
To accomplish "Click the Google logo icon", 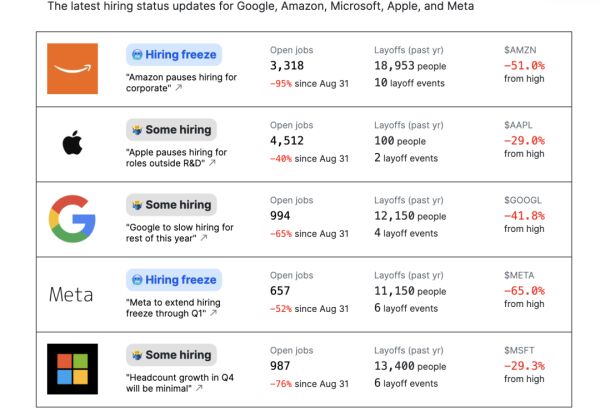I will coord(72,219).
